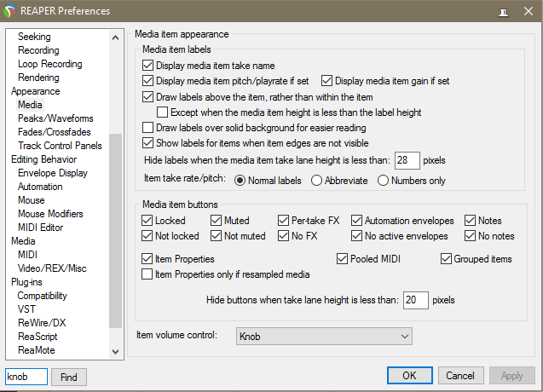
Task: Open the Seeking preferences page
Action: [x=34, y=37]
